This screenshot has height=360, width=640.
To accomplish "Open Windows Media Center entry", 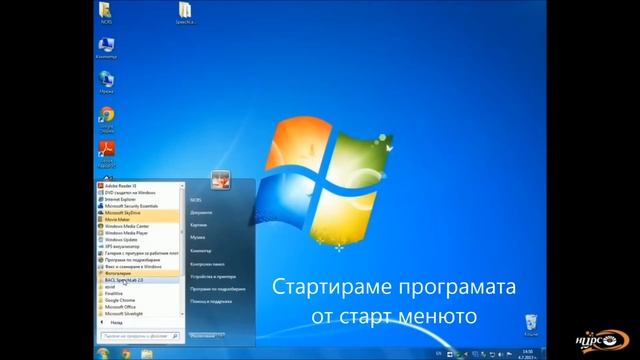I will pos(138,226).
